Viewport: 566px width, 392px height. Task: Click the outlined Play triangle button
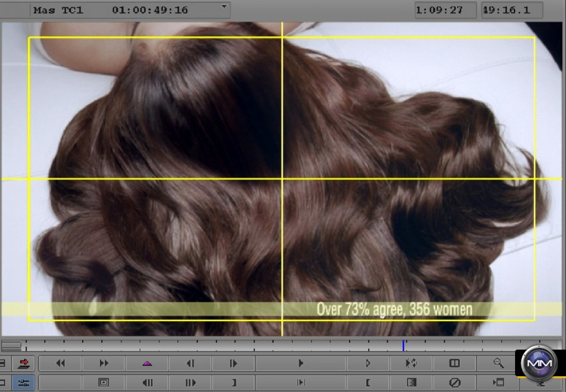tap(368, 363)
